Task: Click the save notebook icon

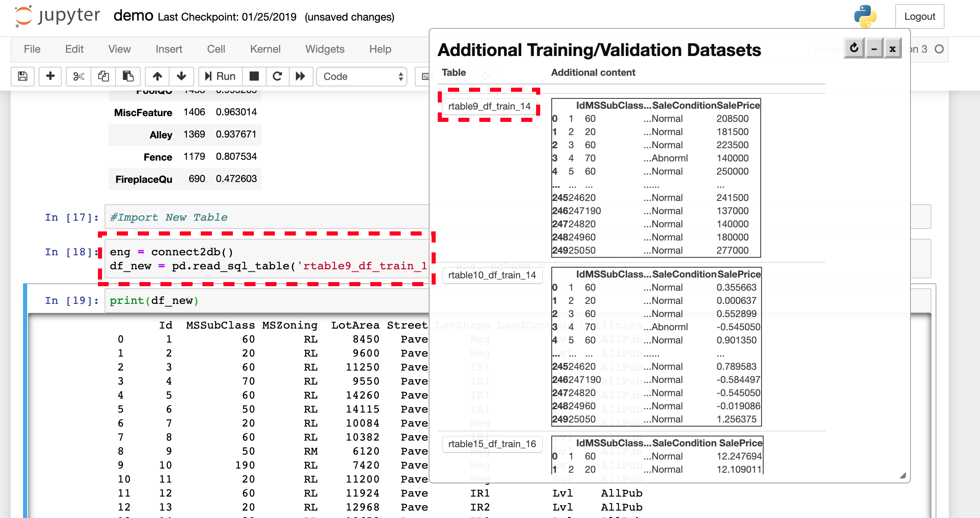Action: 23,77
